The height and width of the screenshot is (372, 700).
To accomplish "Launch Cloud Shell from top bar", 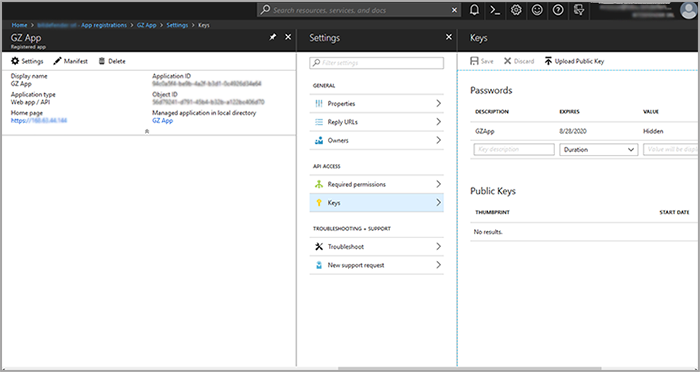I will coord(495,10).
